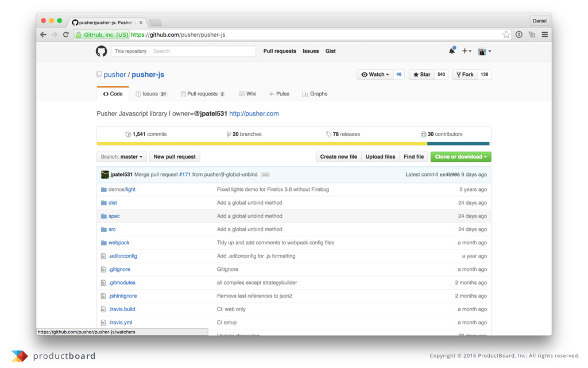This screenshot has width=588, height=368.
Task: Click the folder icon for webpack
Action: 103,243
